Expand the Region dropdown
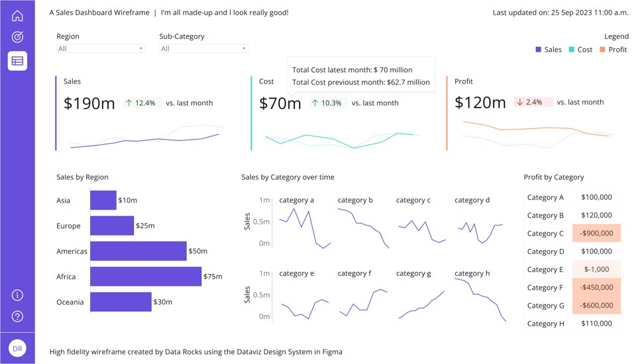This screenshot has height=364, width=636. (101, 48)
